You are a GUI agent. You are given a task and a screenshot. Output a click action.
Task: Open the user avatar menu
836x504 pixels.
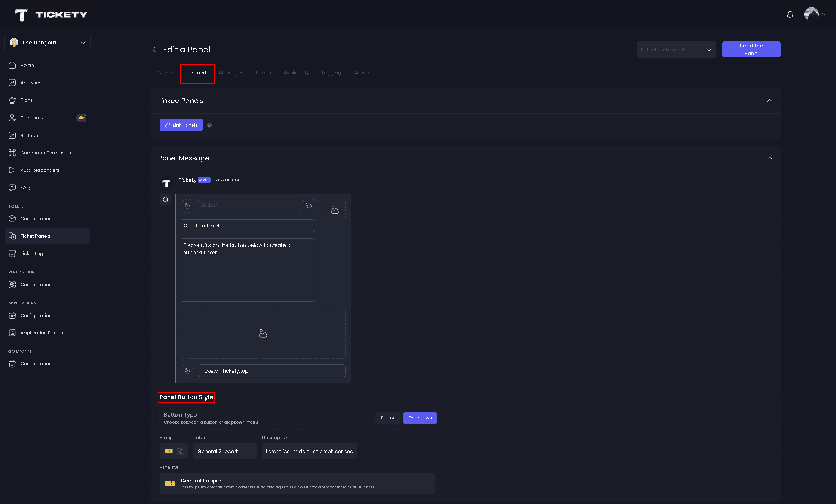pos(815,15)
